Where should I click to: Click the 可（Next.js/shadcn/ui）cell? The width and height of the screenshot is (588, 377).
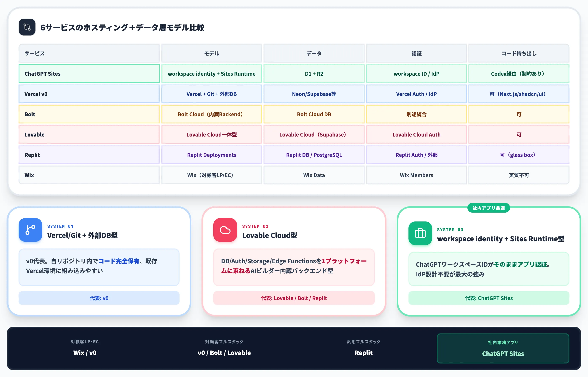[519, 94]
